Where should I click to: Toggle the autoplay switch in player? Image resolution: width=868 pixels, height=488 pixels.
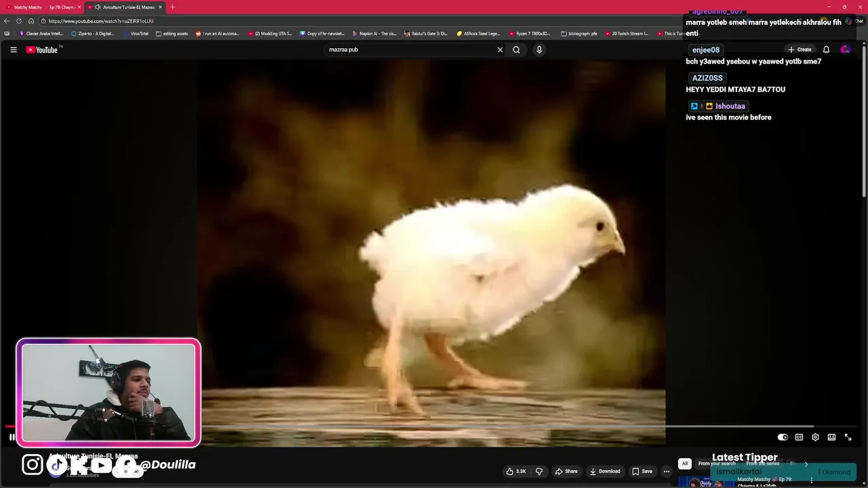click(783, 437)
